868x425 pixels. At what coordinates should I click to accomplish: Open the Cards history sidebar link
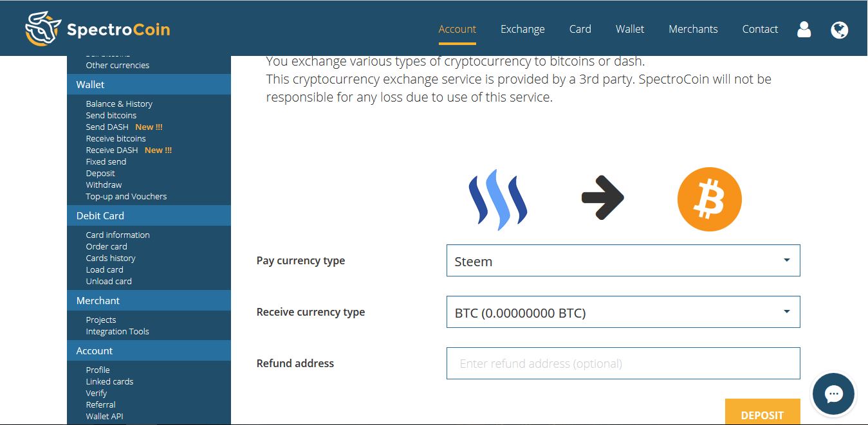tap(111, 258)
